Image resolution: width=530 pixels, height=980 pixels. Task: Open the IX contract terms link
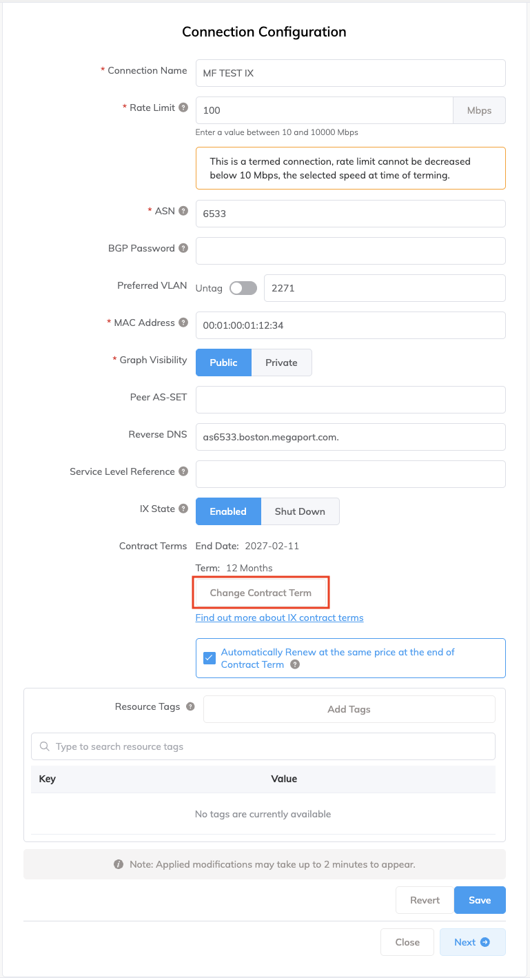point(279,617)
